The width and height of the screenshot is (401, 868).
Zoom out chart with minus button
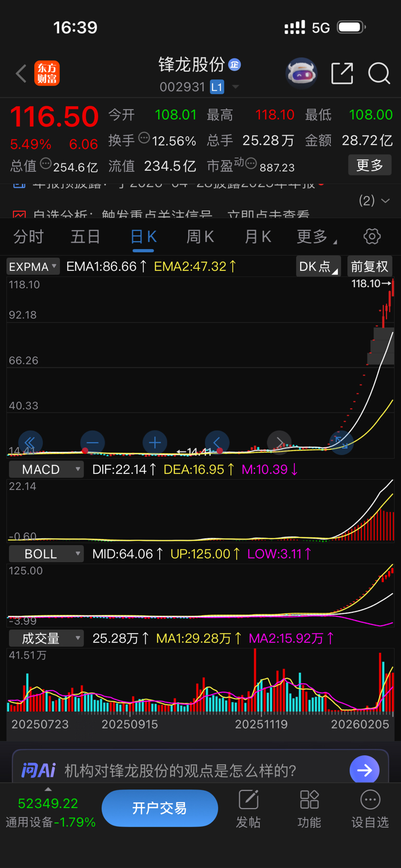[92, 443]
